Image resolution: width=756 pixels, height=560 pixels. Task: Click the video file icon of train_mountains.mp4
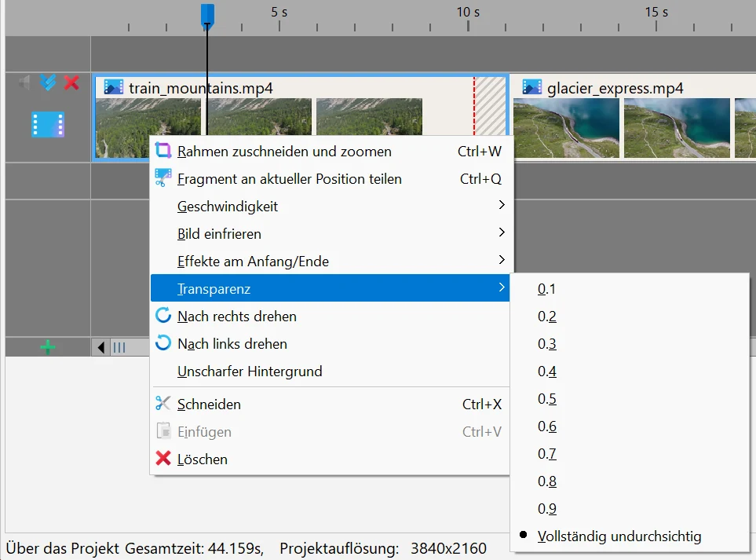pyautogui.click(x=113, y=87)
